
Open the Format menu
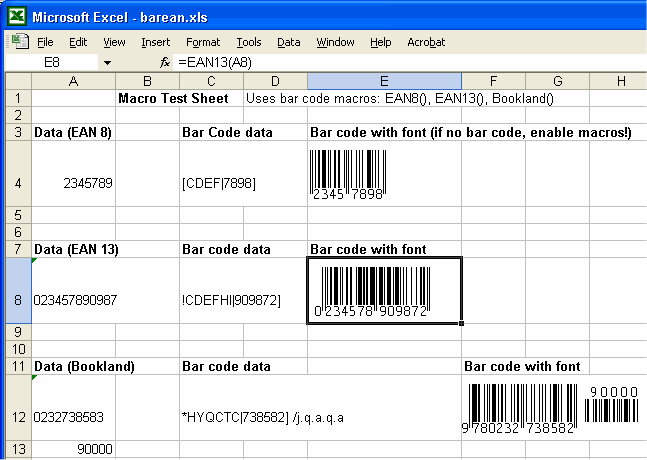click(203, 42)
